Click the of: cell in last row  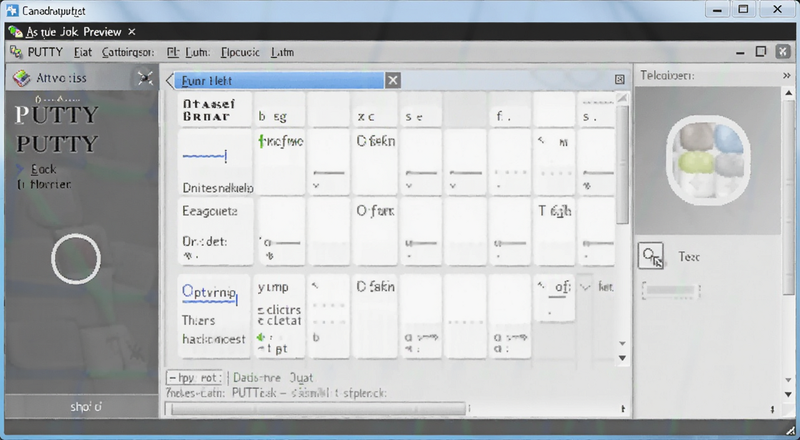pyautogui.click(x=554, y=297)
